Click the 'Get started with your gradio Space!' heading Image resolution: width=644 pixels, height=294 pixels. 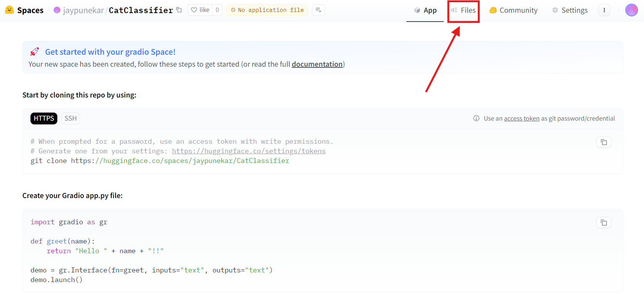110,52
